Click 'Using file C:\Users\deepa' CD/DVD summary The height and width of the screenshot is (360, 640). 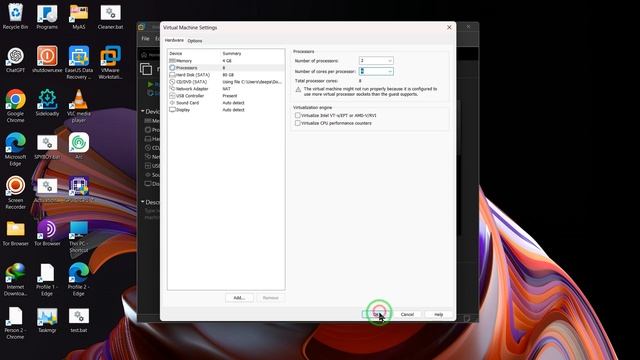click(x=252, y=82)
